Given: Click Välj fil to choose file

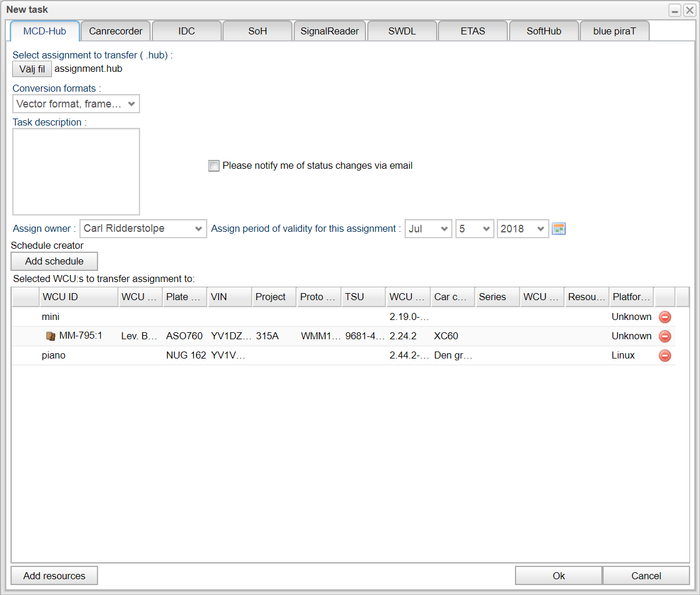Looking at the screenshot, I should [x=32, y=69].
